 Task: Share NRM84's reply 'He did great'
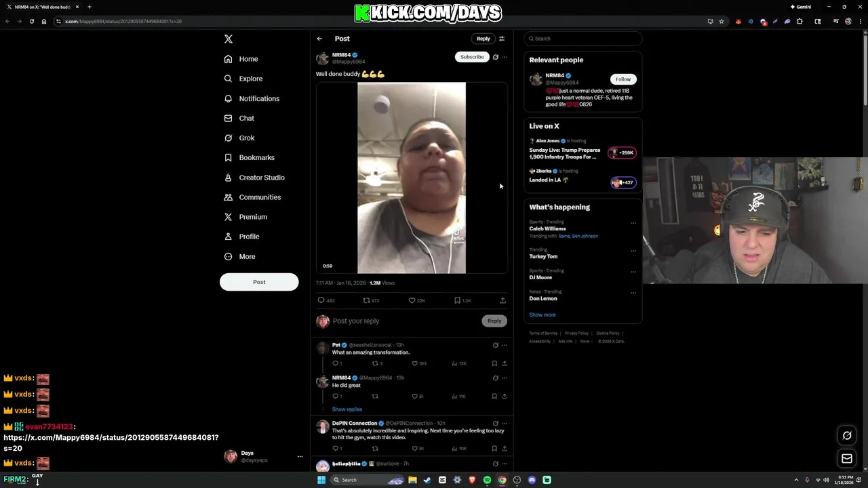tap(504, 396)
